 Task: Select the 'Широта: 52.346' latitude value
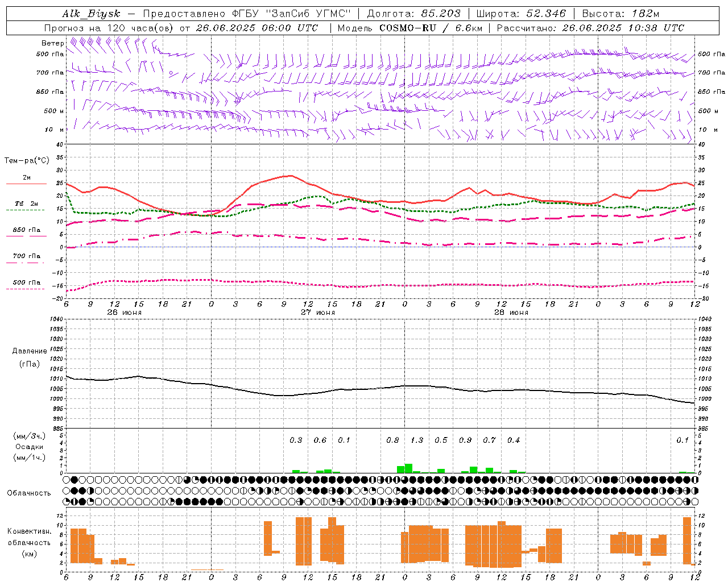[521, 14]
